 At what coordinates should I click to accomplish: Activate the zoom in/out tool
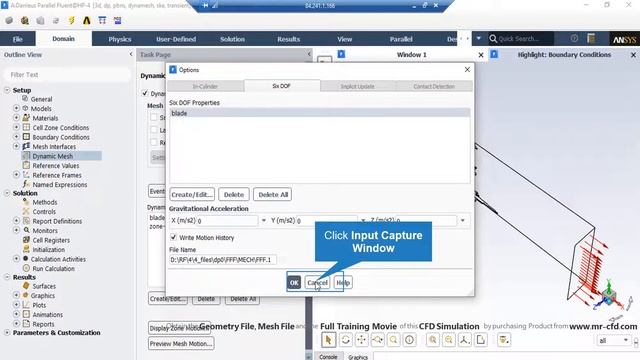378,340
